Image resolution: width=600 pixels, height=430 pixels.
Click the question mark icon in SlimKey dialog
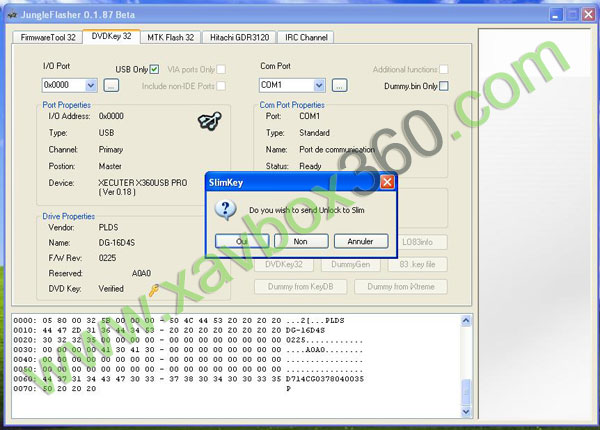click(x=225, y=210)
